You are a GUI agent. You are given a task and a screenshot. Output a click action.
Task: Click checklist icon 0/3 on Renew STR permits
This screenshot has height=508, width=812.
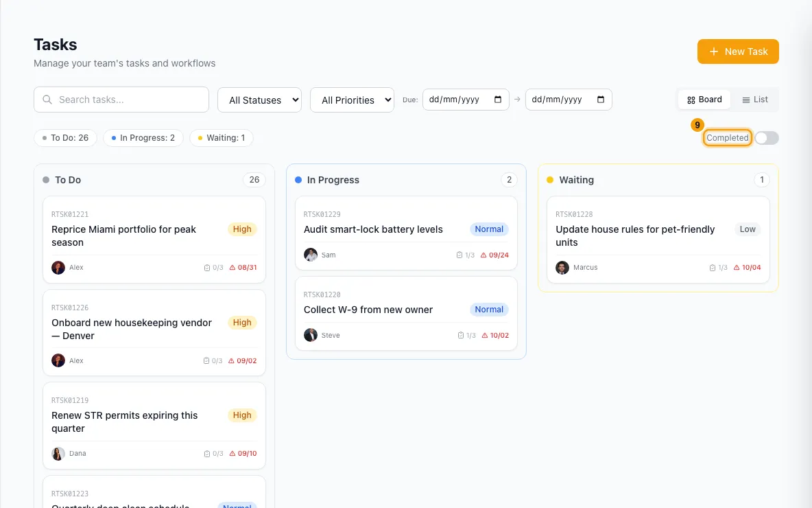tap(207, 454)
